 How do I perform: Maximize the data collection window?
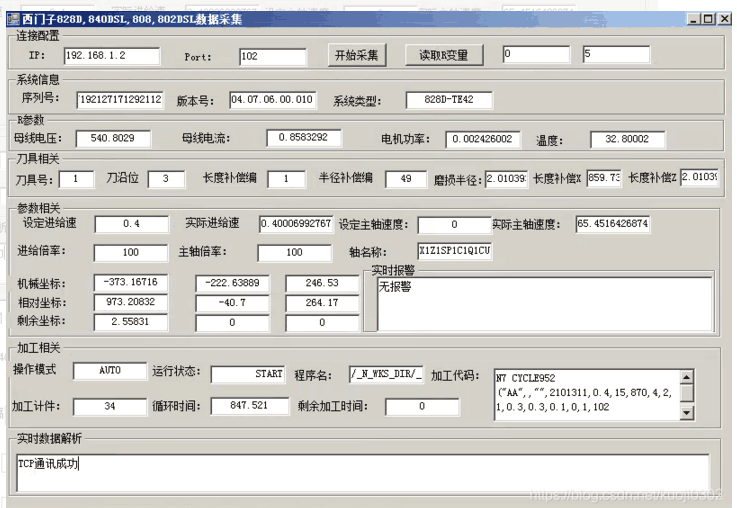(x=708, y=19)
